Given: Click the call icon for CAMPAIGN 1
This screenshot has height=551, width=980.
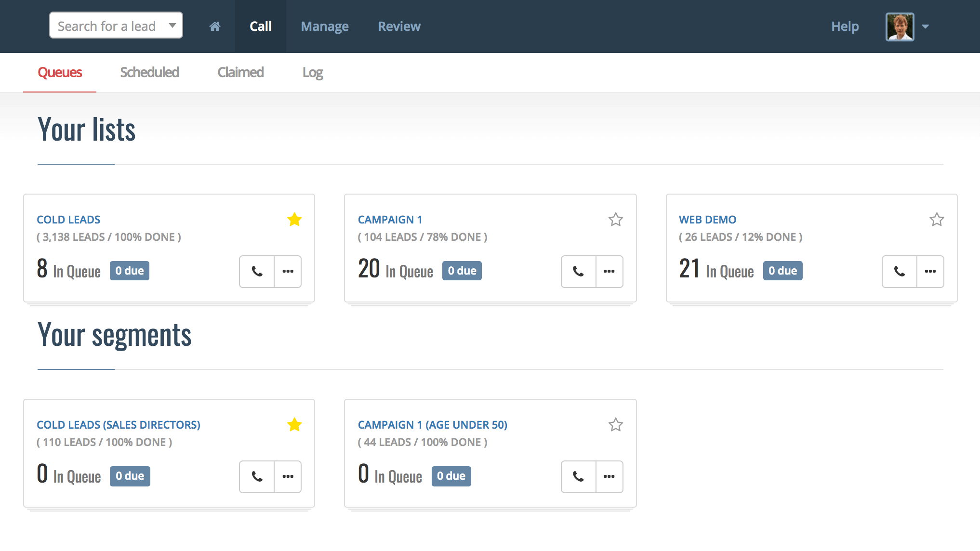Looking at the screenshot, I should (577, 271).
